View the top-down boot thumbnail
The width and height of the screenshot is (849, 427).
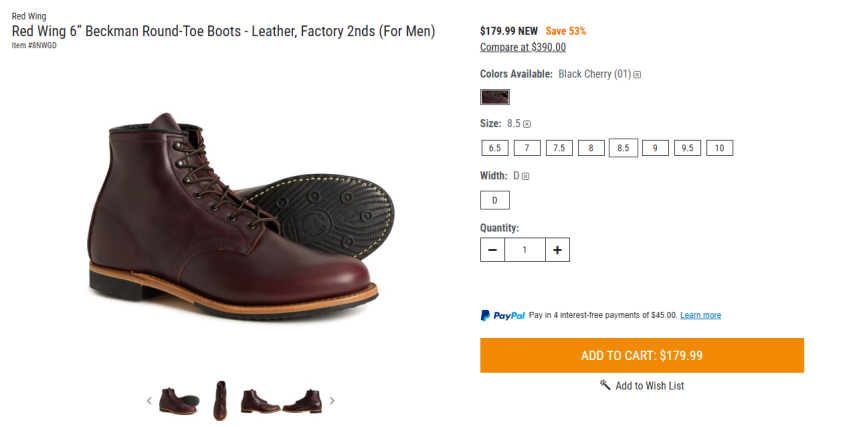click(x=220, y=400)
